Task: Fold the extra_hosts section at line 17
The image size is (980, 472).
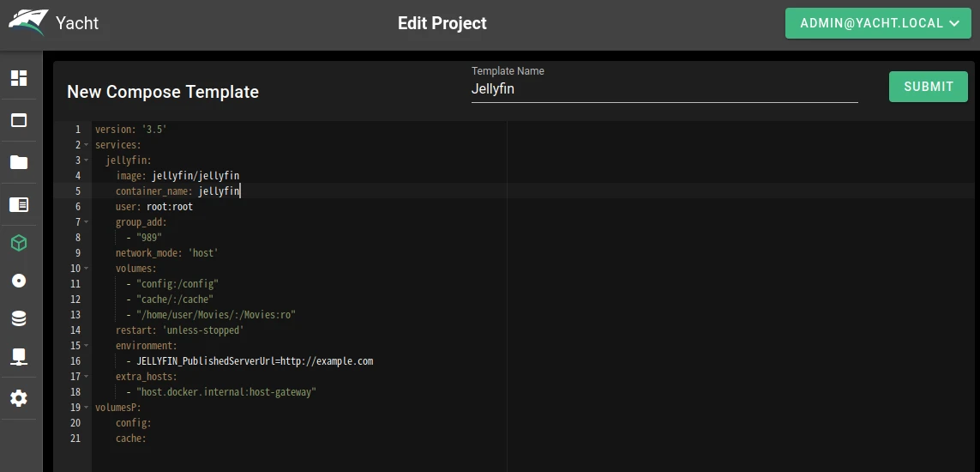Action: point(87,377)
